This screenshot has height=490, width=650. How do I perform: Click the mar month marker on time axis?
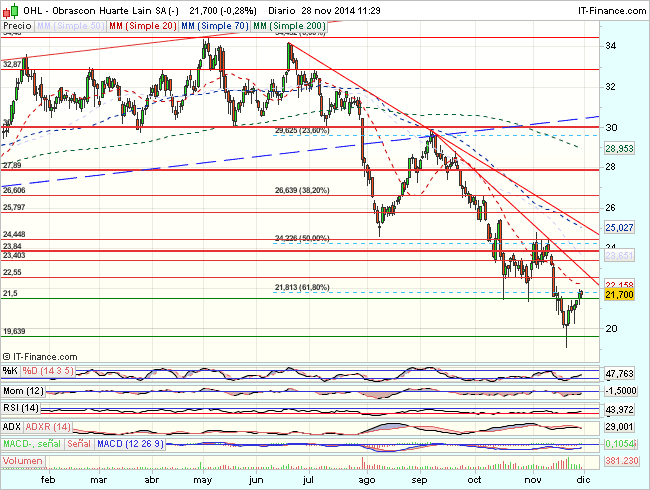[x=99, y=480]
